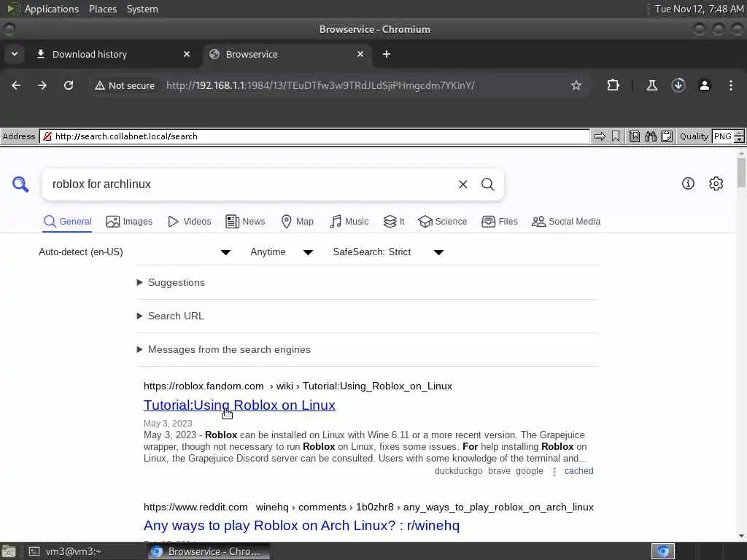Open the SafeSearch Strict dropdown
The height and width of the screenshot is (560, 747).
[388, 252]
